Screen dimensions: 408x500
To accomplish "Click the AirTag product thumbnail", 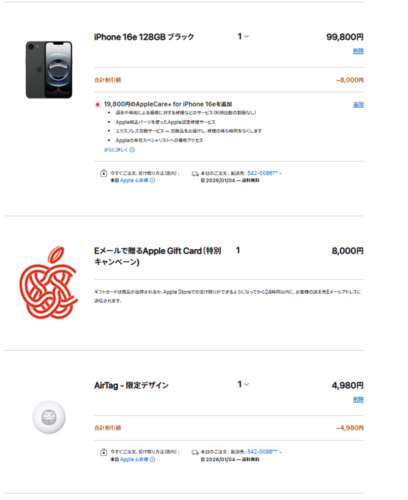I will tap(49, 417).
